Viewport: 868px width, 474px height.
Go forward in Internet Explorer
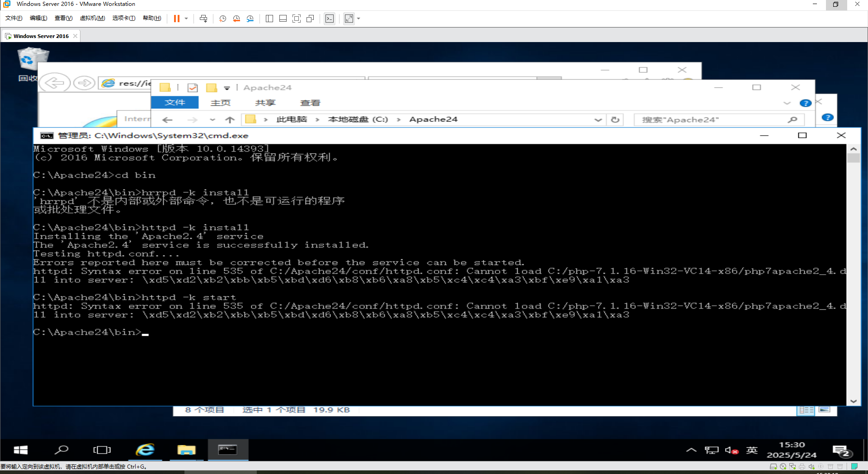84,83
